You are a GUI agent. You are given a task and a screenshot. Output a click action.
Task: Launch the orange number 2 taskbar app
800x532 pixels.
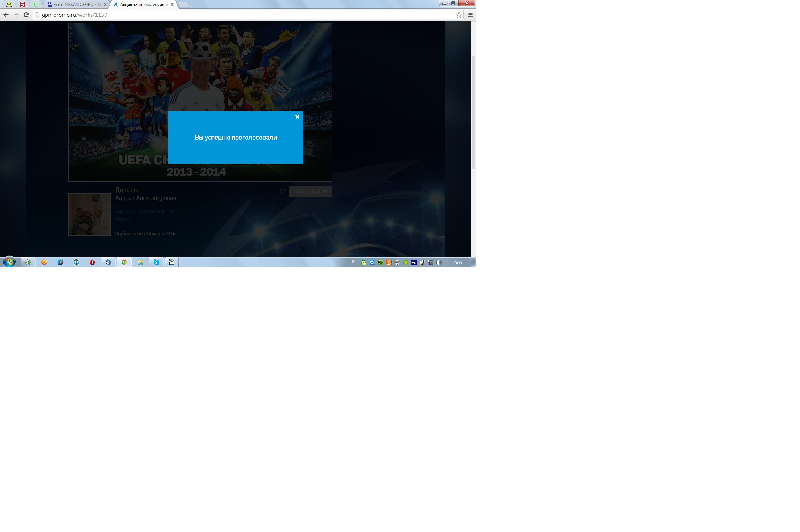tap(44, 262)
